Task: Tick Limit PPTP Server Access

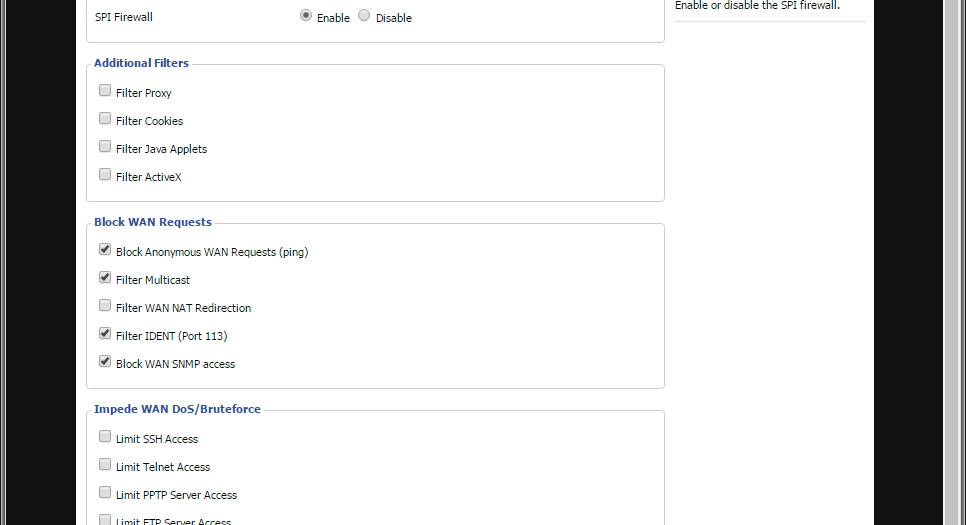Action: pyautogui.click(x=105, y=493)
